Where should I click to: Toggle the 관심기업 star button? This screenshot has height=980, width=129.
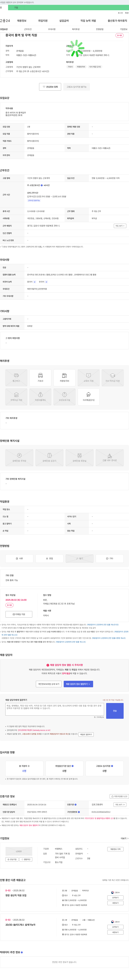tap(12, 859)
